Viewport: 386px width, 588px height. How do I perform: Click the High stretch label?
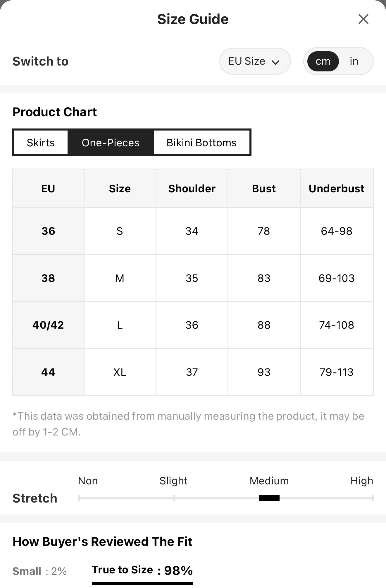point(362,481)
